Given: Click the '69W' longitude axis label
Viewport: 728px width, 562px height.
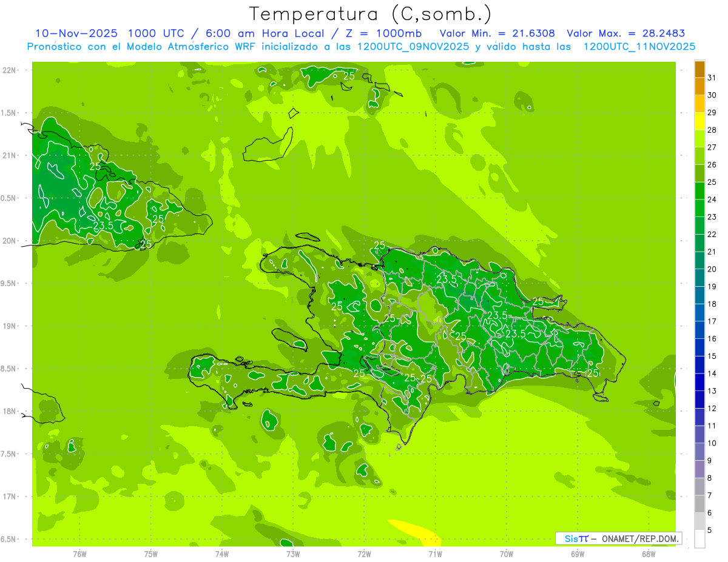Looking at the screenshot, I should (578, 554).
